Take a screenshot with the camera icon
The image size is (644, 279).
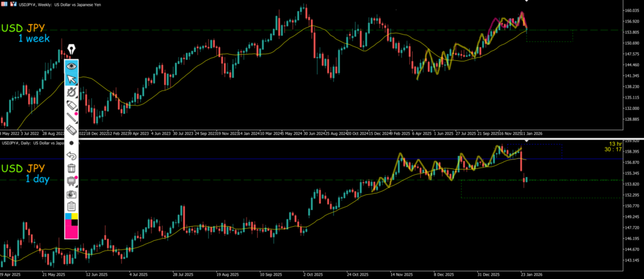[72, 194]
